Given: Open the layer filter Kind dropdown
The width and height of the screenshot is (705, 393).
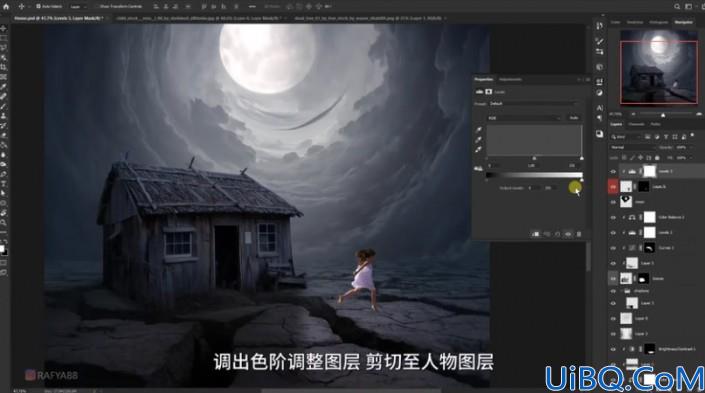Looking at the screenshot, I should coord(625,137).
